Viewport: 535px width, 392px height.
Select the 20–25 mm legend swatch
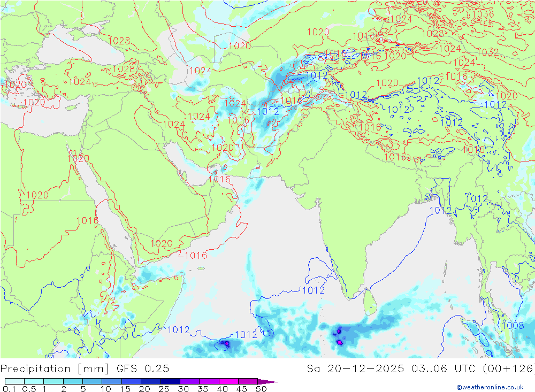(x=150, y=381)
